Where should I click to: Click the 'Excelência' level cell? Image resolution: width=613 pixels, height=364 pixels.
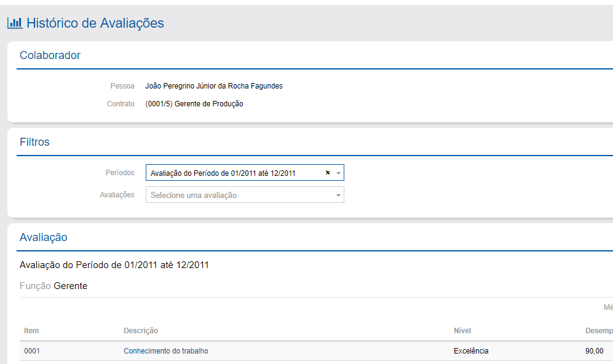coord(471,351)
